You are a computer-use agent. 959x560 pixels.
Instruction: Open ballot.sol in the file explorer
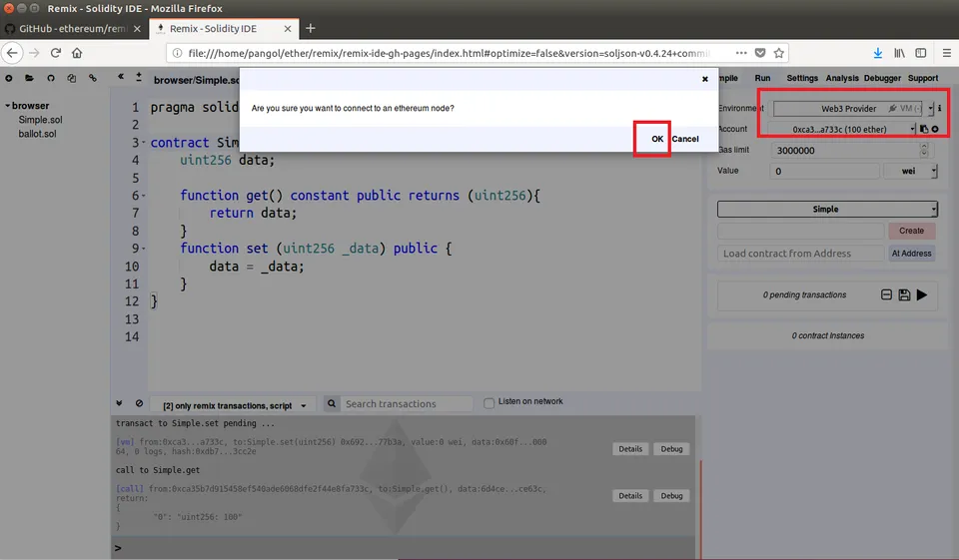37,134
